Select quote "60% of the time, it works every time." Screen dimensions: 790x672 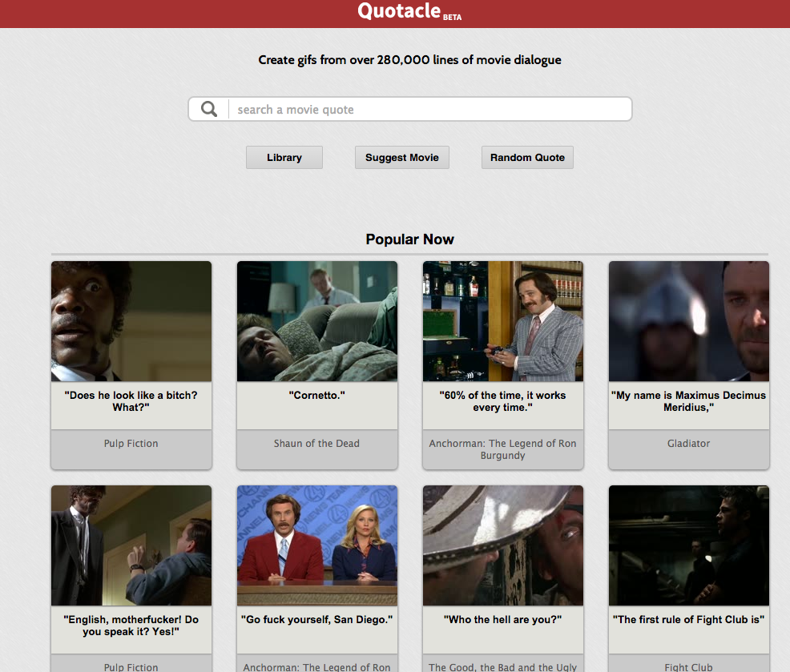point(503,401)
